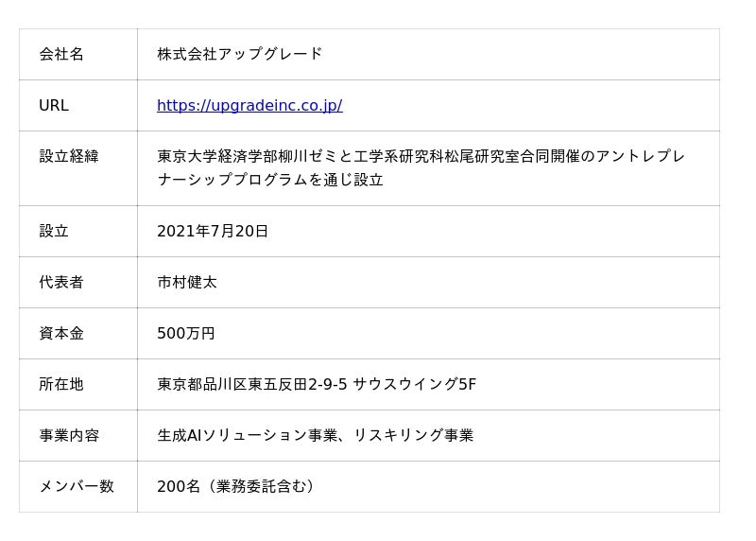Click the 設立 label cell
This screenshot has width=756, height=541.
[x=54, y=232]
